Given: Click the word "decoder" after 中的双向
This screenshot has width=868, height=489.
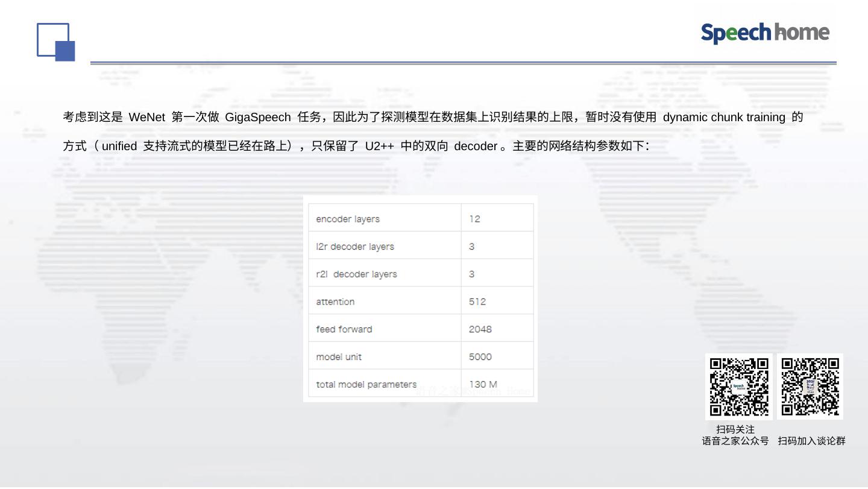Looking at the screenshot, I should coord(476,146).
